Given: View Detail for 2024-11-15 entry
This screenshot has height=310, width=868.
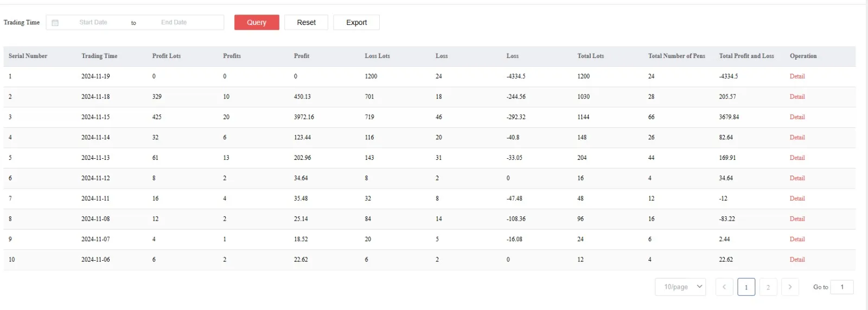Looking at the screenshot, I should tap(797, 117).
